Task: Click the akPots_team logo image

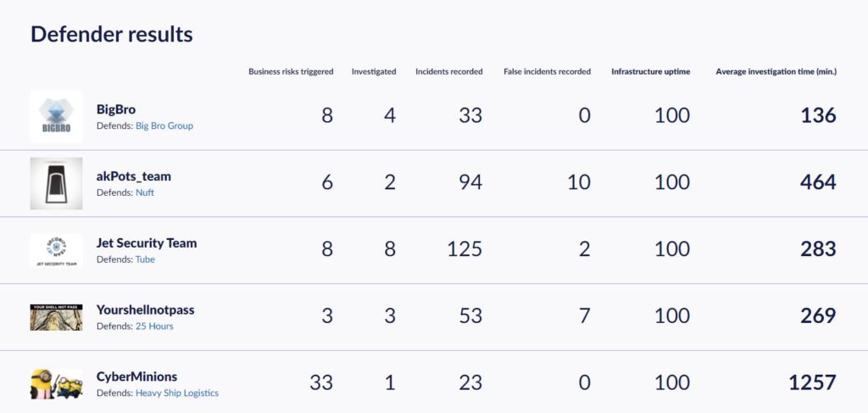Action: tap(56, 183)
